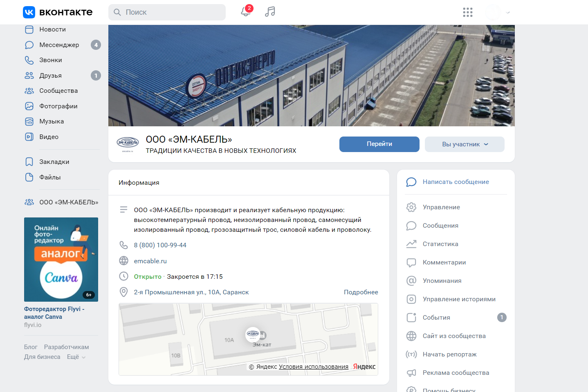The height and width of the screenshot is (392, 588).
Task: Click the Открыто working hours text
Action: click(148, 277)
